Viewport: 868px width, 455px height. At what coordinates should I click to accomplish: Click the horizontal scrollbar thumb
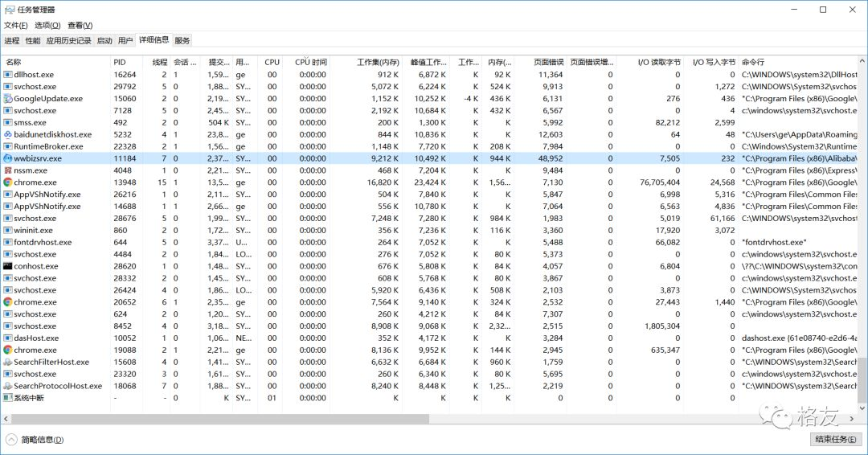[x=220, y=419]
